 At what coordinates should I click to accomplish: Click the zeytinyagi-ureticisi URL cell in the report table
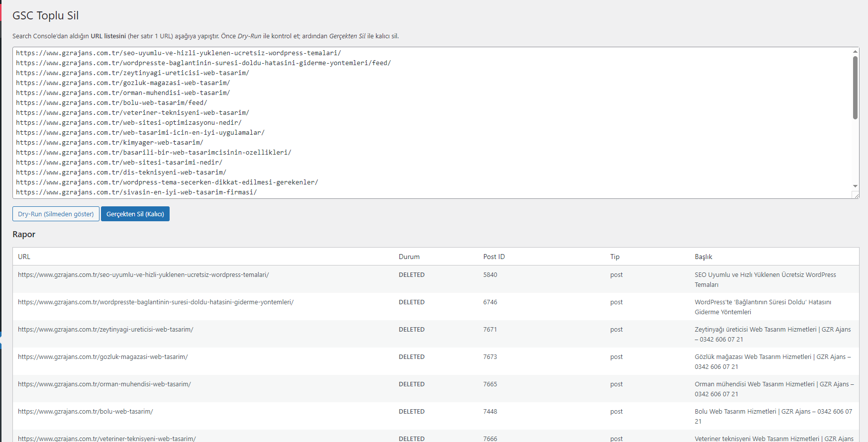coord(105,329)
